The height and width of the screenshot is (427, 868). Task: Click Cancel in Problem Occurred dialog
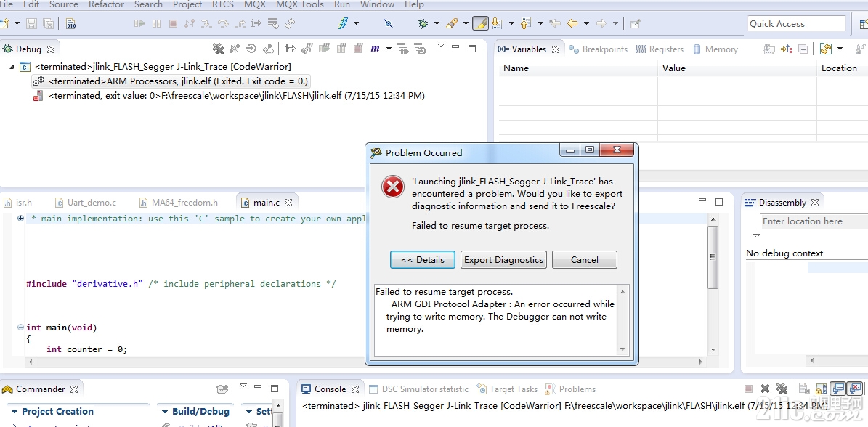(585, 259)
